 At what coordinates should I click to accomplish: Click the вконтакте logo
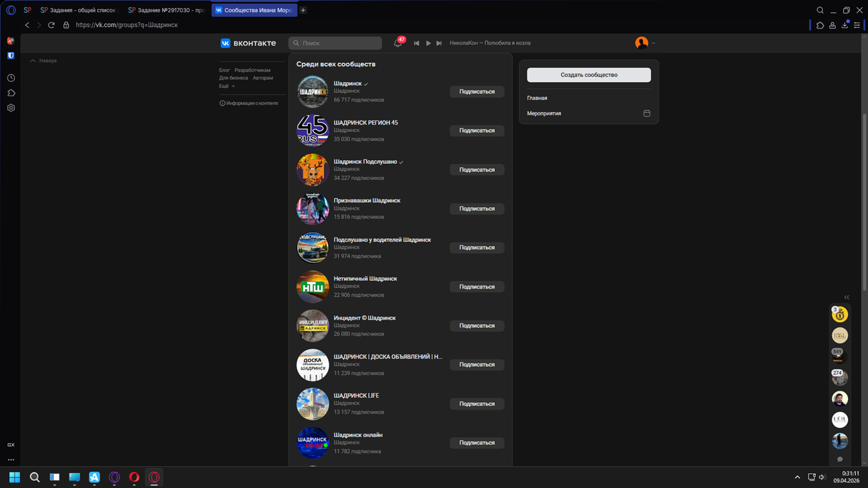coord(248,43)
